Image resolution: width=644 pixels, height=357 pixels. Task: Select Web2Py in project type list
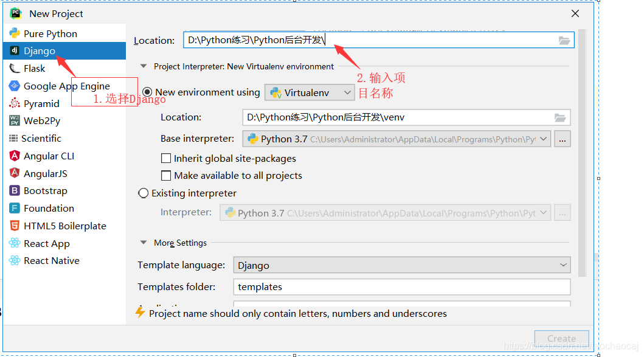pos(64,120)
